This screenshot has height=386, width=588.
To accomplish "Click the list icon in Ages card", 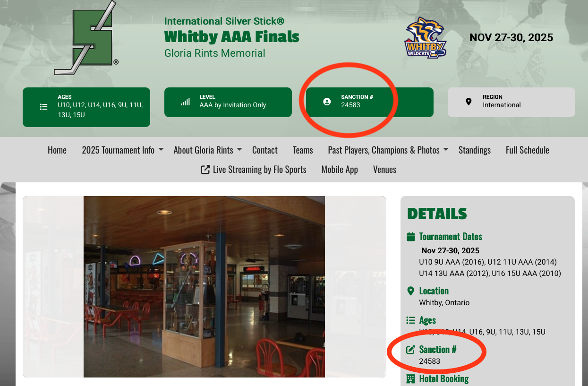I will [44, 107].
